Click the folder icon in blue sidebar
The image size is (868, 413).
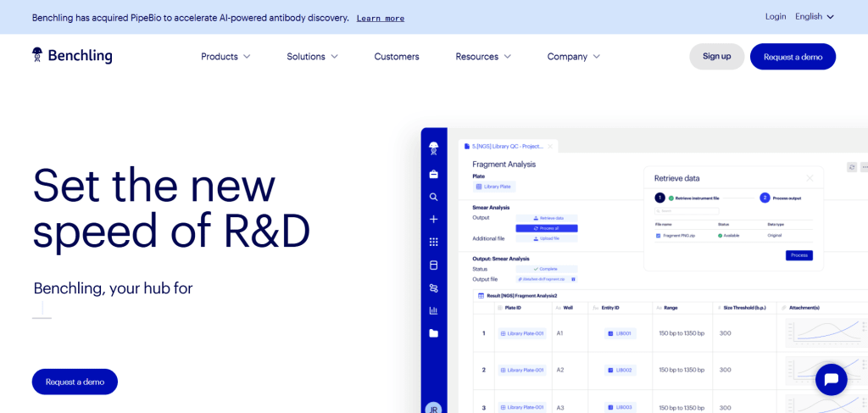[x=433, y=333]
